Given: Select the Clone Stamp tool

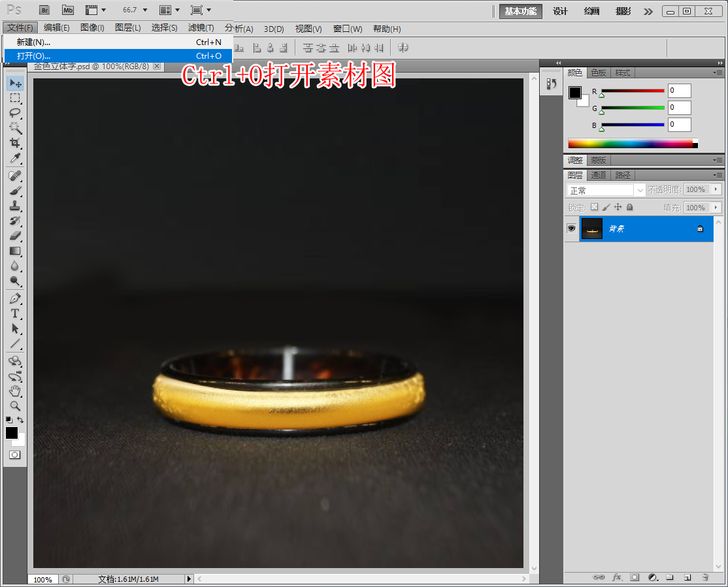Looking at the screenshot, I should pyautogui.click(x=15, y=206).
